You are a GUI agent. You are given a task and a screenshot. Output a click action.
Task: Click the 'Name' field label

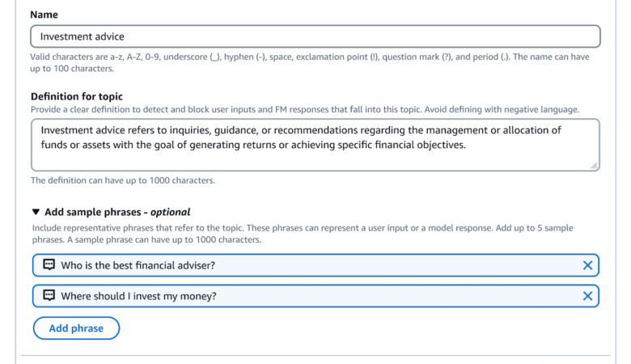44,15
